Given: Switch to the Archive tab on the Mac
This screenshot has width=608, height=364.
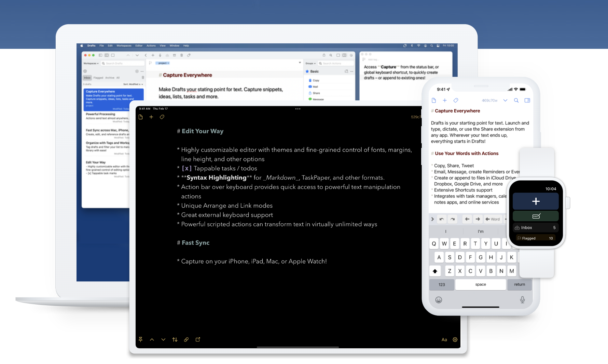Looking at the screenshot, I should pos(110,78).
